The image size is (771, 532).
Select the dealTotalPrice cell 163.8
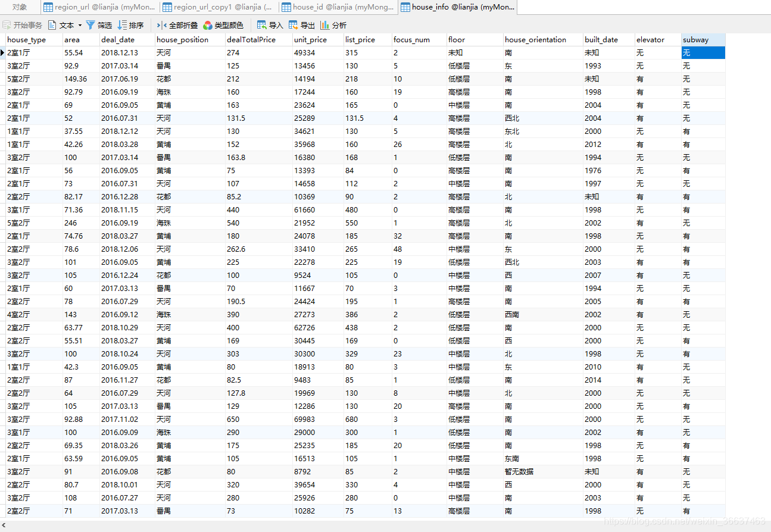(259, 158)
